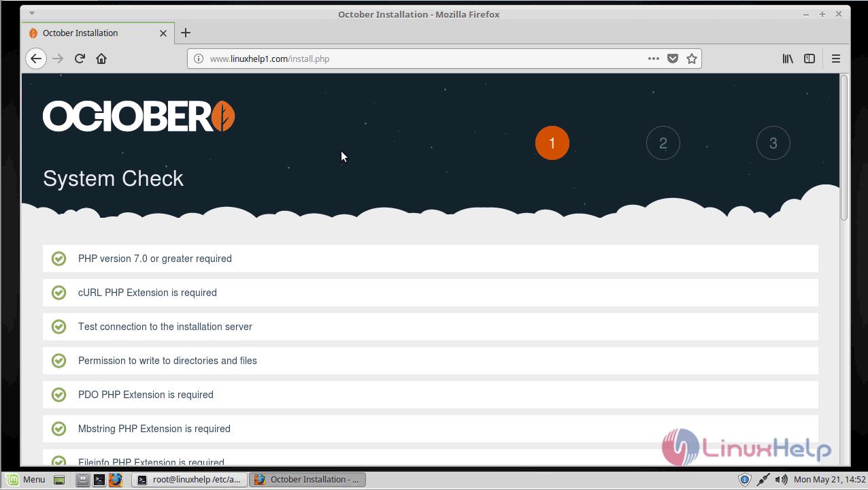Select installer step 1 circle
Viewport: 868px width, 490px height.
pos(552,143)
